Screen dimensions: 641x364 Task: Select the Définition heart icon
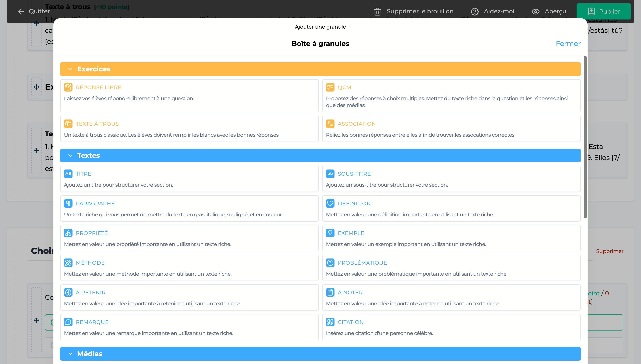coord(330,203)
